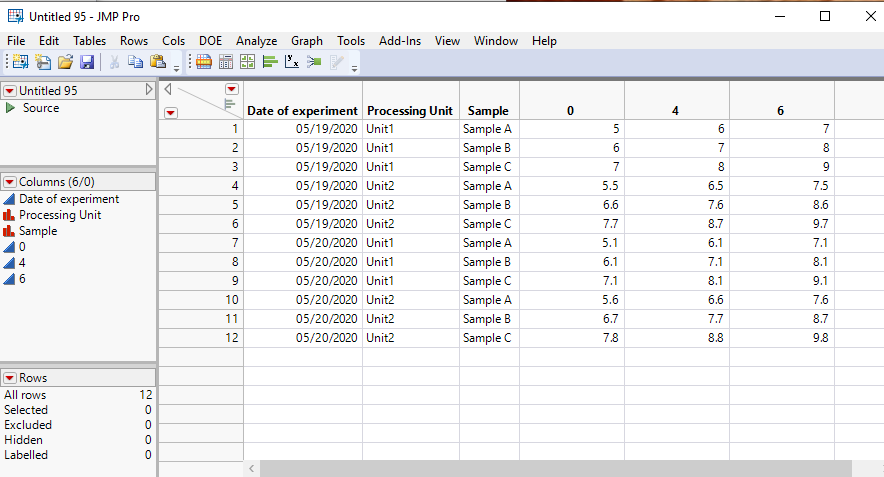Select row number 7 in the table
The width and height of the screenshot is (884, 477).
(x=202, y=243)
